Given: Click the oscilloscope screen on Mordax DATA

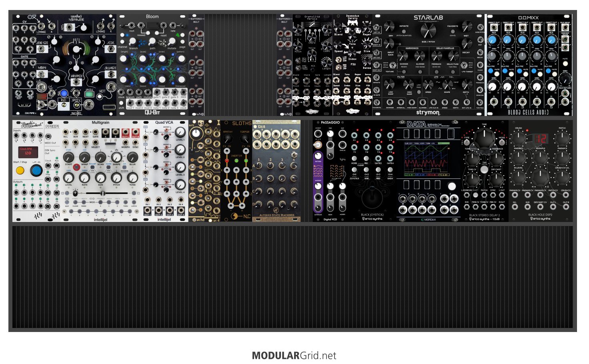Looking at the screenshot, I should tap(427, 159).
